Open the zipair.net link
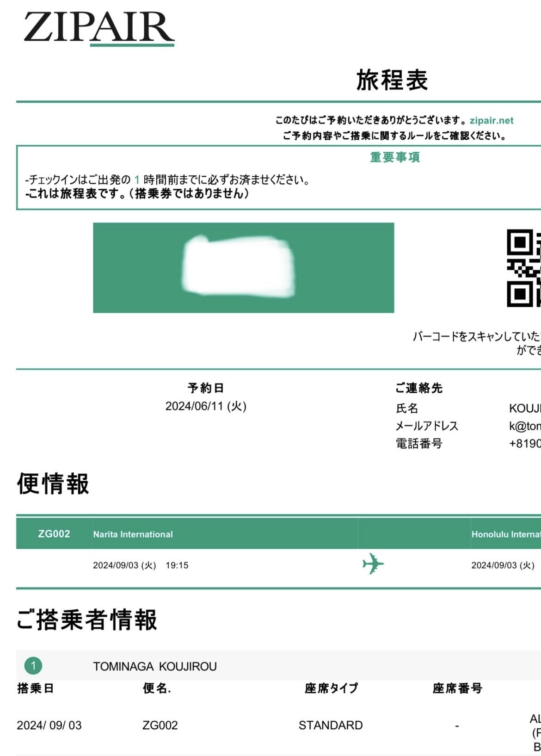The height and width of the screenshot is (756, 541). pyautogui.click(x=491, y=121)
